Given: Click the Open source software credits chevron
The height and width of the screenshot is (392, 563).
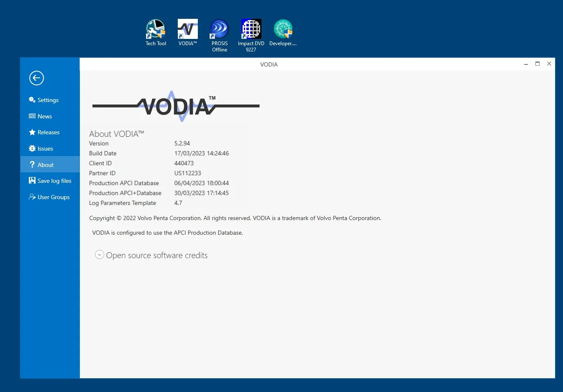Looking at the screenshot, I should [x=100, y=254].
